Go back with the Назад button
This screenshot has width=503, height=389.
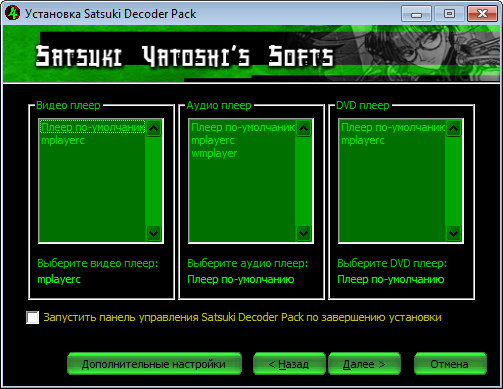pyautogui.click(x=289, y=364)
